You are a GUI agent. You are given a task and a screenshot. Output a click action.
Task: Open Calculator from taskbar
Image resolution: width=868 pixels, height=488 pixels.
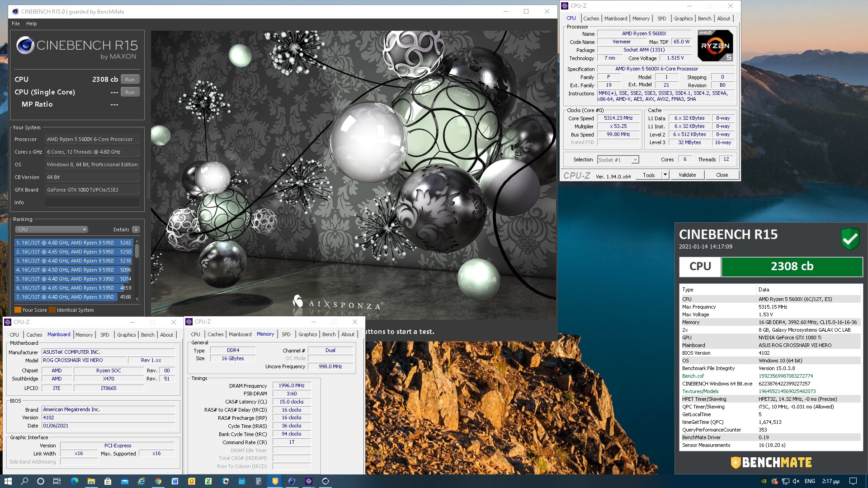pyautogui.click(x=259, y=481)
